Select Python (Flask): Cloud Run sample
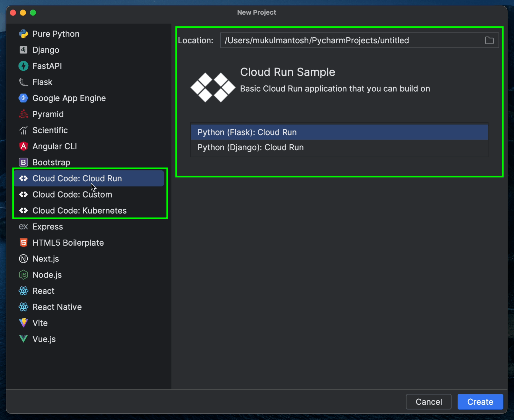Image resolution: width=514 pixels, height=420 pixels. point(247,132)
